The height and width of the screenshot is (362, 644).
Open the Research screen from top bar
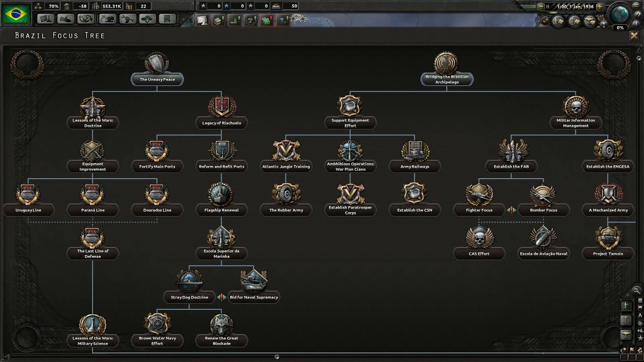(45, 19)
